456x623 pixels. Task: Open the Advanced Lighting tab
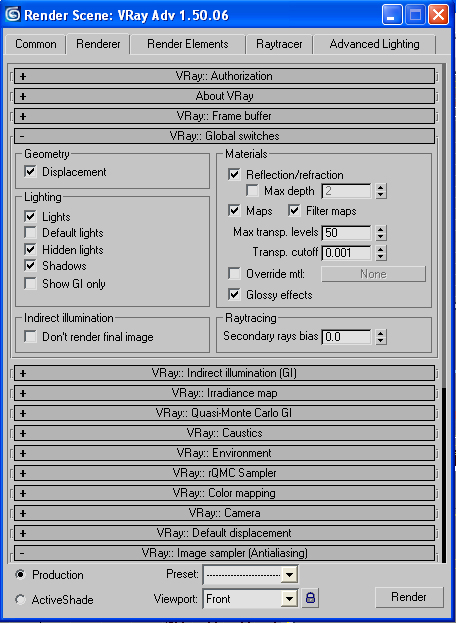click(x=374, y=44)
